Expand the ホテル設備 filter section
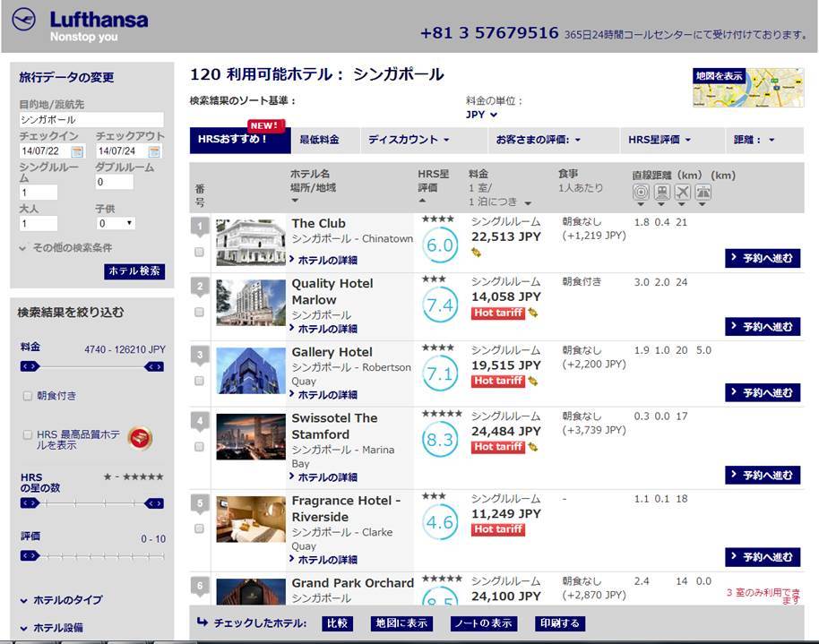The height and width of the screenshot is (644, 819). pos(52,628)
